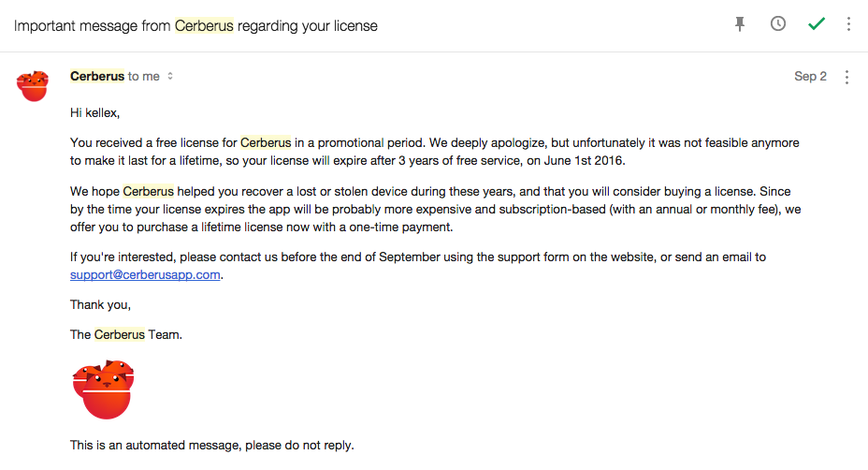Open the support@cerberusapp.com email link

(x=145, y=275)
